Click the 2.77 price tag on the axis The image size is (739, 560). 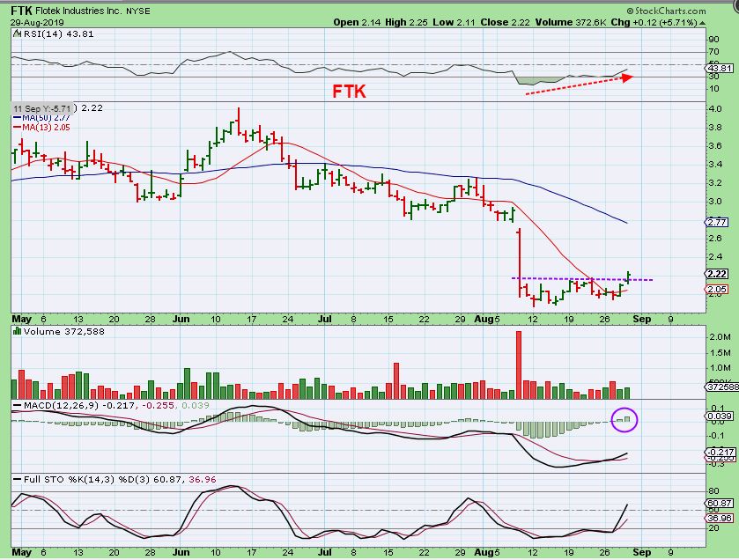[717, 222]
